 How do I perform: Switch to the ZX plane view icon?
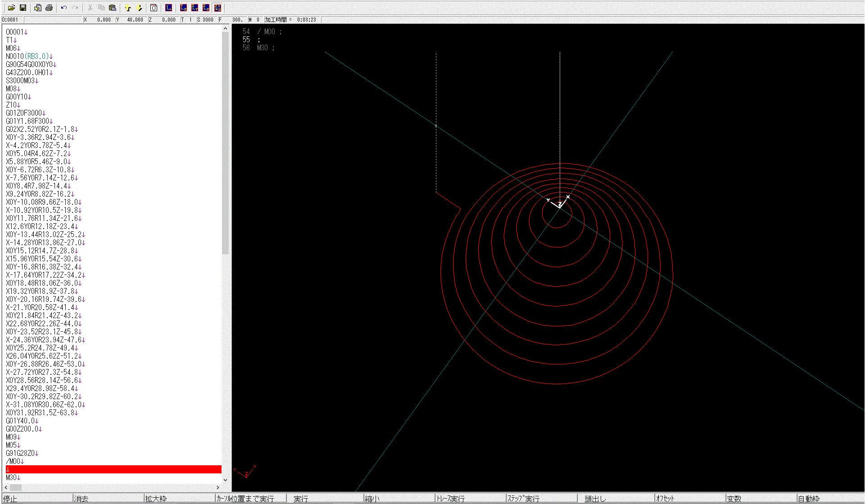click(x=206, y=8)
